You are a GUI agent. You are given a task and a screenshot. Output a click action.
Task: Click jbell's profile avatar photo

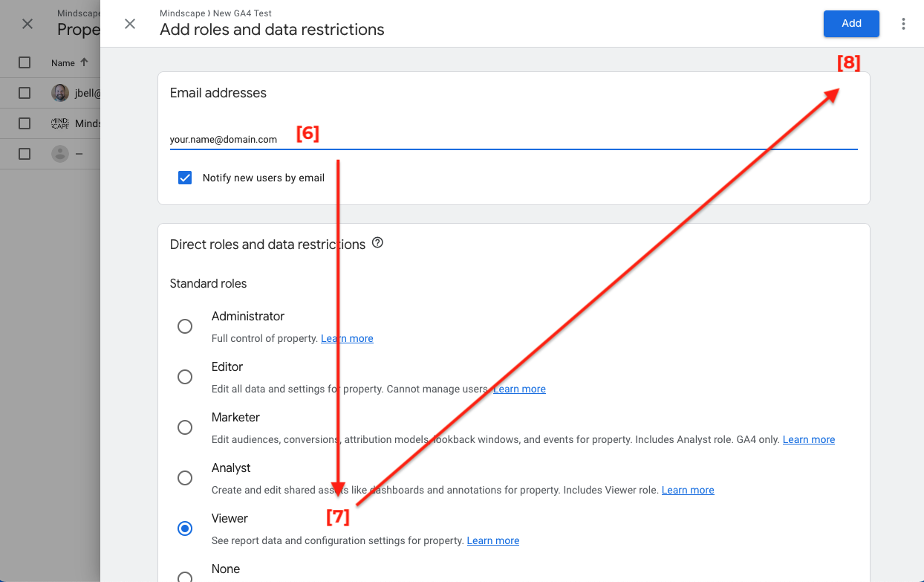pyautogui.click(x=59, y=92)
